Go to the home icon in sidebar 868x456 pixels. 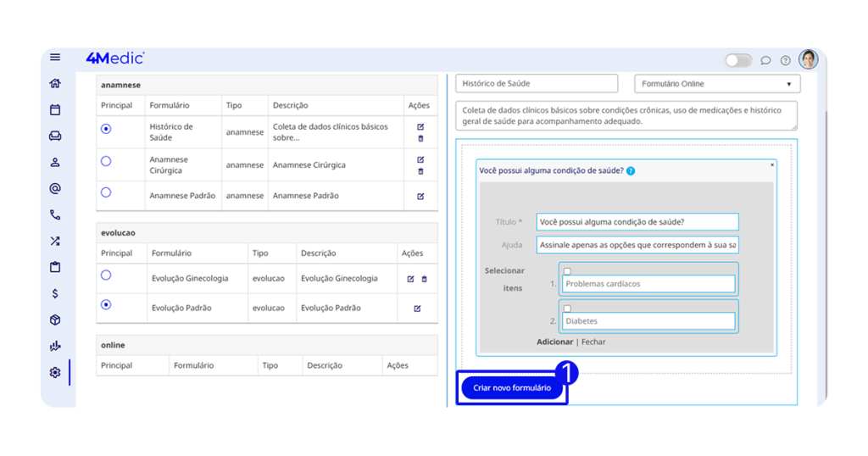coord(55,83)
